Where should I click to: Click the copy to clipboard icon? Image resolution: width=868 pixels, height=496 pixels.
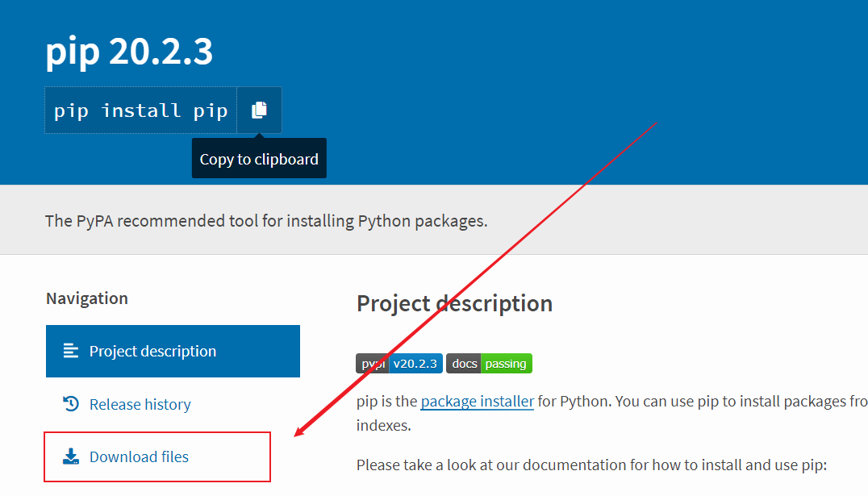[x=259, y=110]
